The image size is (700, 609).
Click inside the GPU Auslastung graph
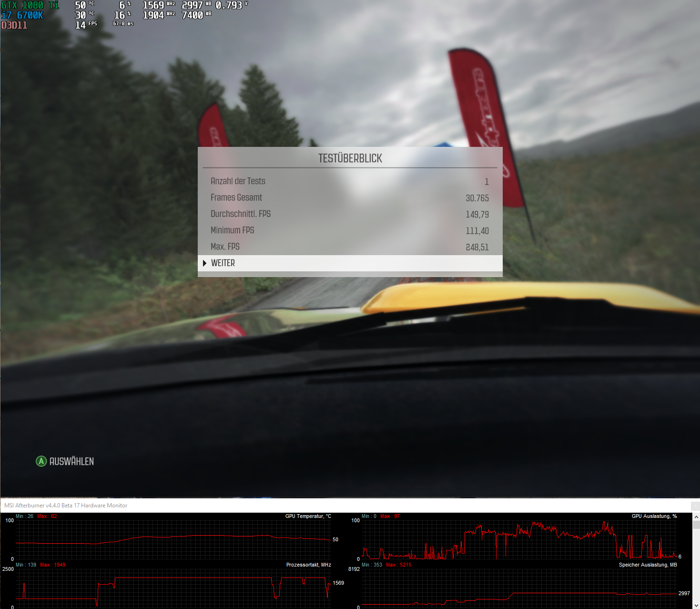pos(519,540)
